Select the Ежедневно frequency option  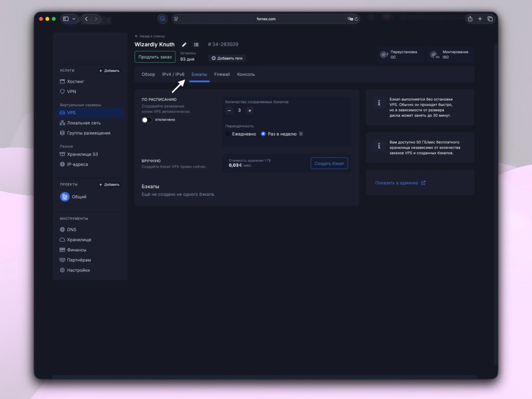pyautogui.click(x=228, y=134)
